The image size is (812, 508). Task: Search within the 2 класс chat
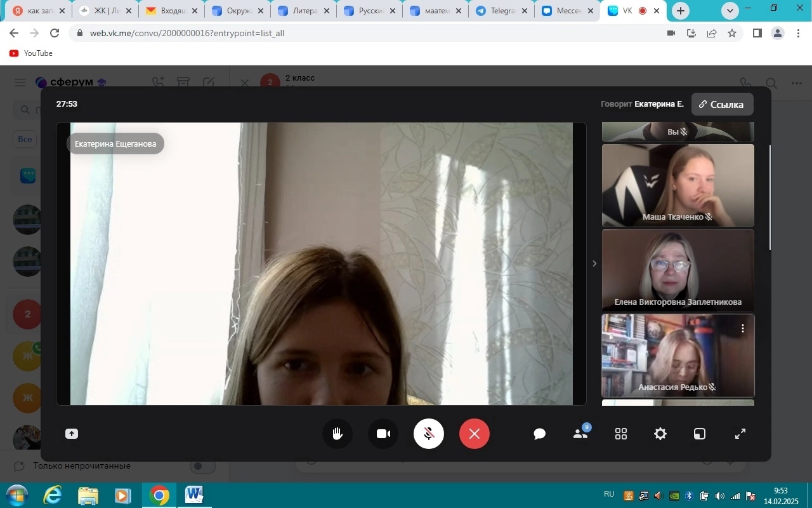pos(771,83)
